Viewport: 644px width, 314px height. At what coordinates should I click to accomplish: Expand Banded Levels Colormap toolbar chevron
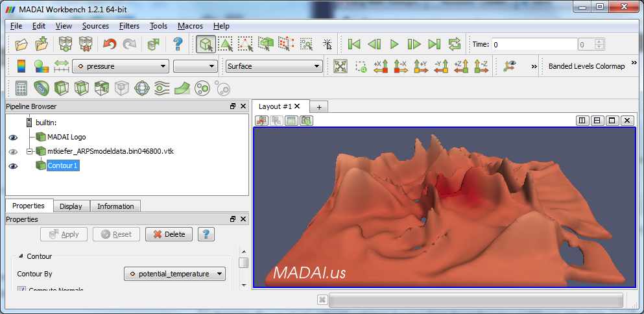pos(634,62)
